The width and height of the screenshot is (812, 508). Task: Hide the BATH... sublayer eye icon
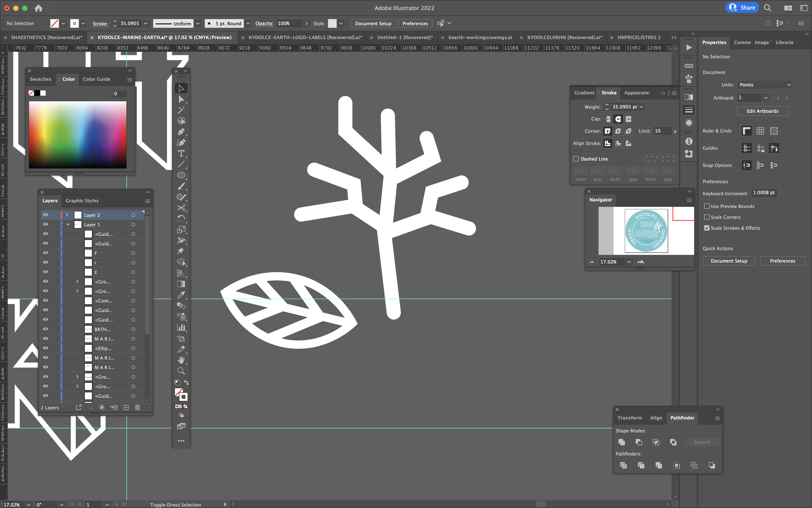pyautogui.click(x=45, y=329)
